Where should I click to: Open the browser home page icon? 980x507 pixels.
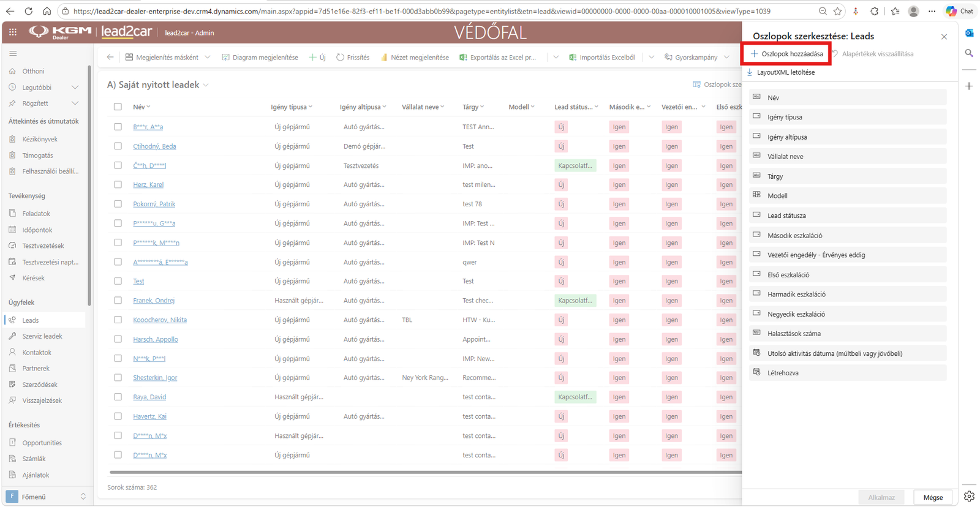(x=47, y=11)
